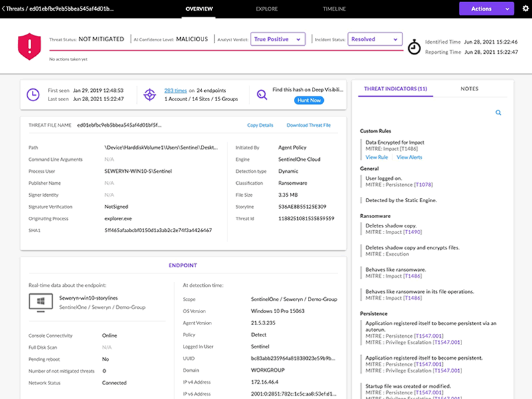Open T1490 link under Deletes shadow copy

tap(412, 232)
